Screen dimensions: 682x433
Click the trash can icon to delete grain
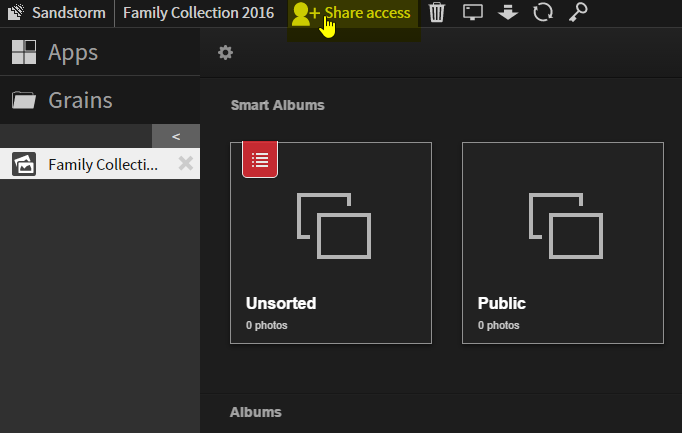coord(437,13)
